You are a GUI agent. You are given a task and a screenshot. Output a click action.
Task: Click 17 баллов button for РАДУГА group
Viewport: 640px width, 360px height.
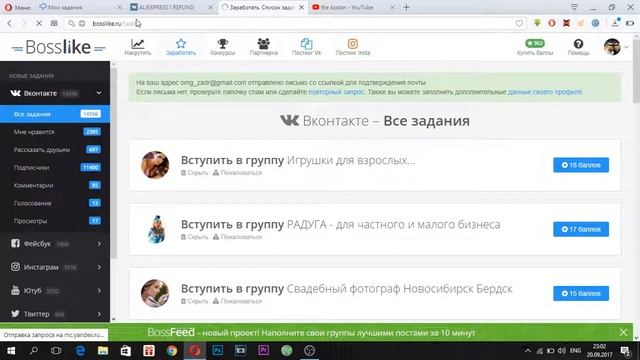pyautogui.click(x=581, y=229)
